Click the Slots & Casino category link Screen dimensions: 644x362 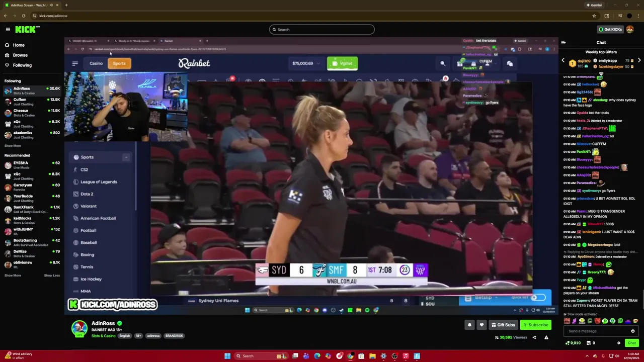103,336
